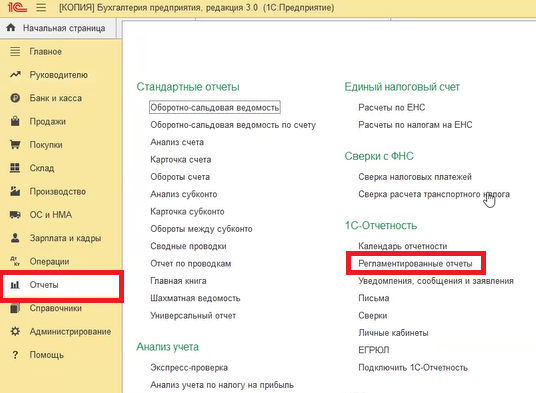Click the Склад grid icon

15,168
